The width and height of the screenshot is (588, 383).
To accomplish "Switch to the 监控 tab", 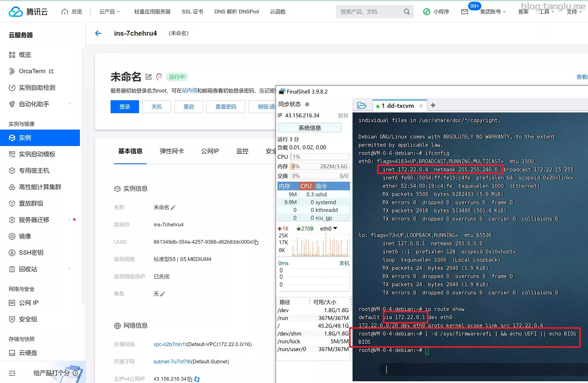I will click(x=242, y=151).
